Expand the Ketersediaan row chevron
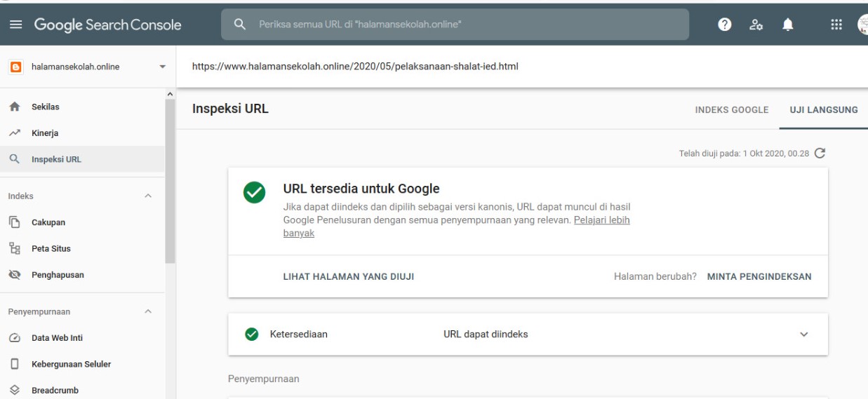The image size is (868, 399). 803,334
